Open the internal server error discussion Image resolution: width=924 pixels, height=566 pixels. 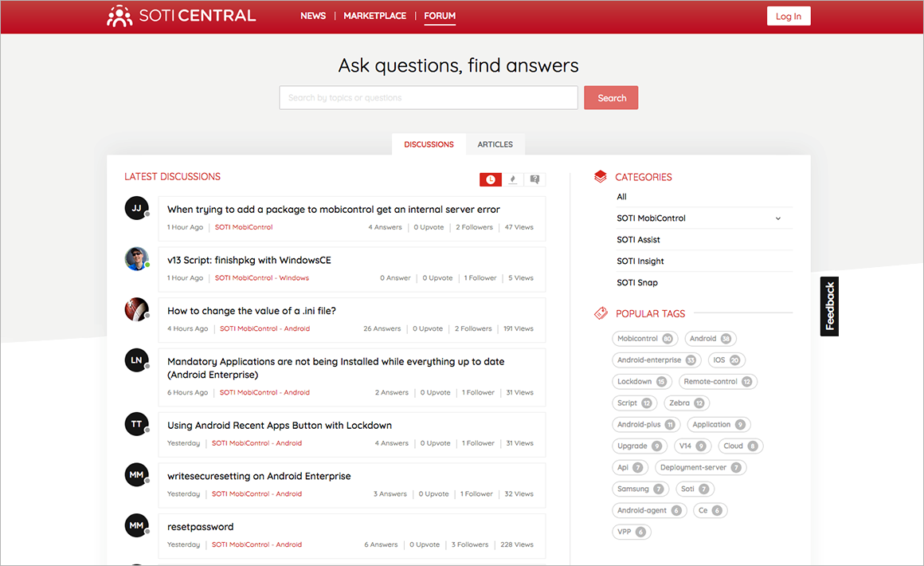point(334,210)
